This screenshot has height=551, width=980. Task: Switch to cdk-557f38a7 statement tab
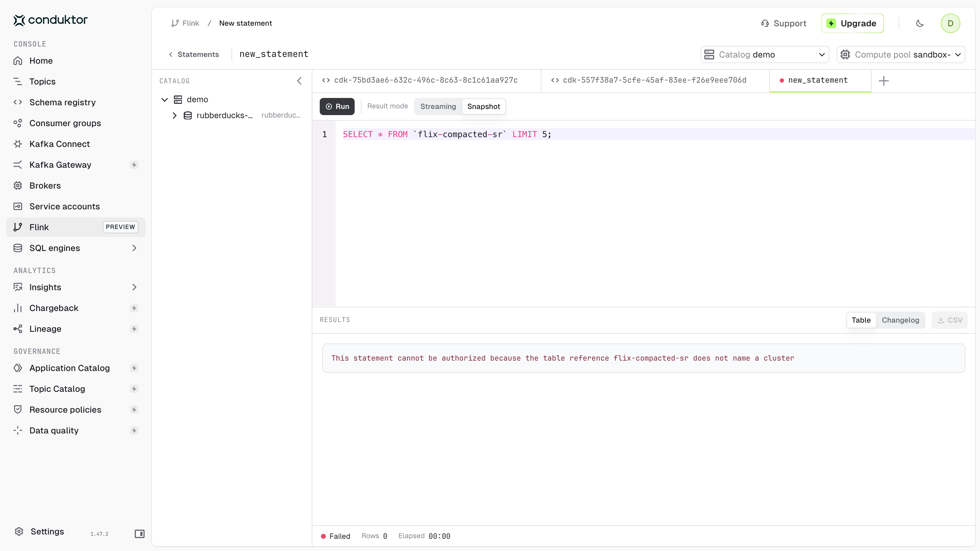655,80
